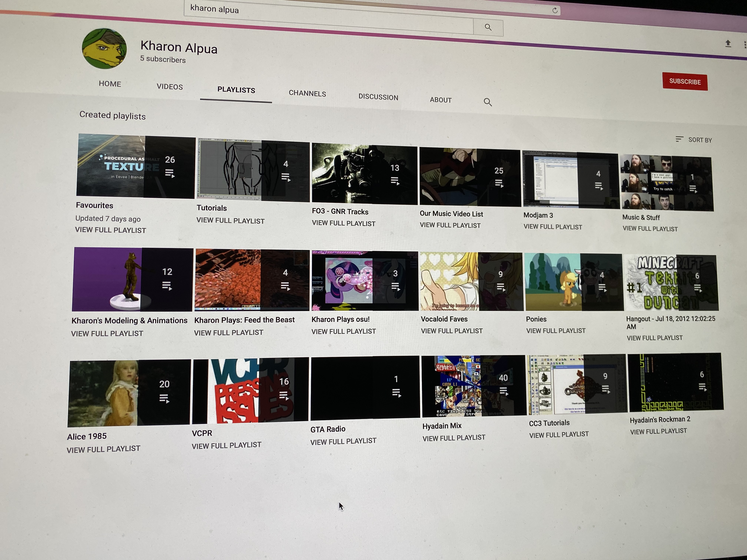The width and height of the screenshot is (747, 560).
Task: Open the Alice 1985 playlist title
Action: (x=87, y=436)
